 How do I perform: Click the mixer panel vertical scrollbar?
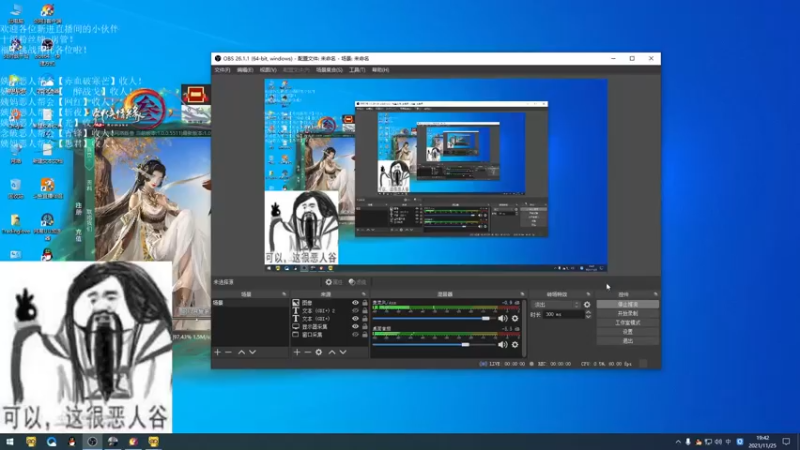coord(524,328)
